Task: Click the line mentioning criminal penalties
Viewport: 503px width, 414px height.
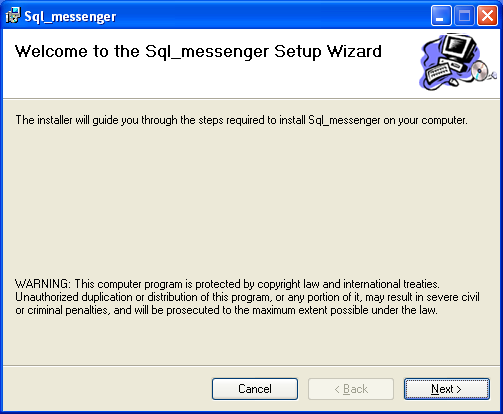Action: [x=226, y=310]
